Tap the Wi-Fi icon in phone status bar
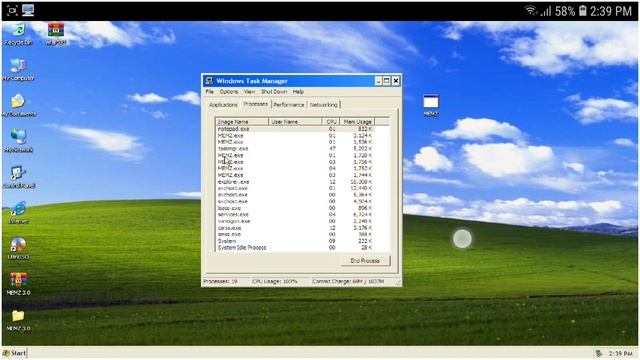Screen dimensions: 640x360 coord(531,11)
